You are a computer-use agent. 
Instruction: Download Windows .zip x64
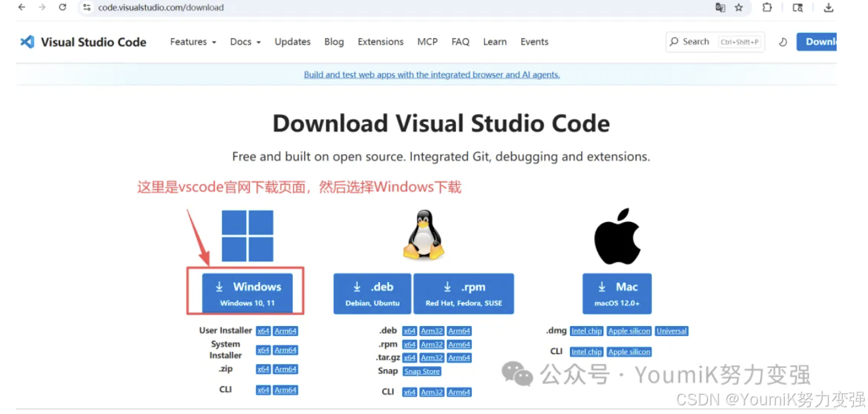point(263,369)
